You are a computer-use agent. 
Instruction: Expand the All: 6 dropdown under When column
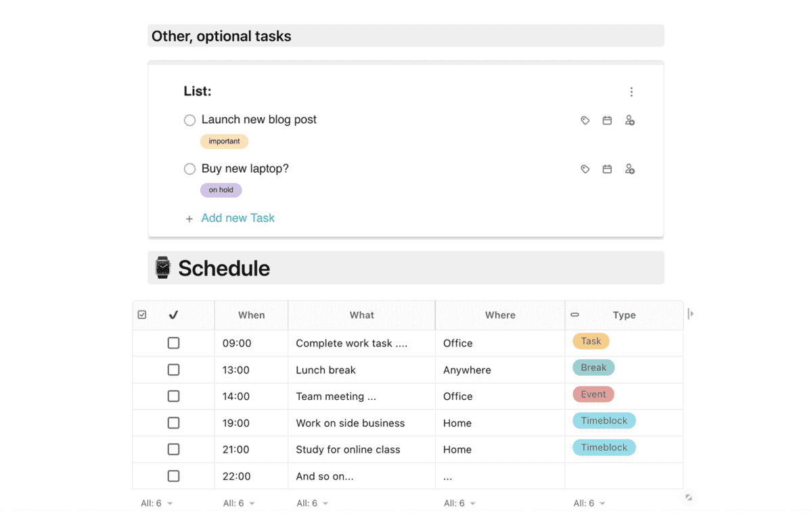point(239,503)
